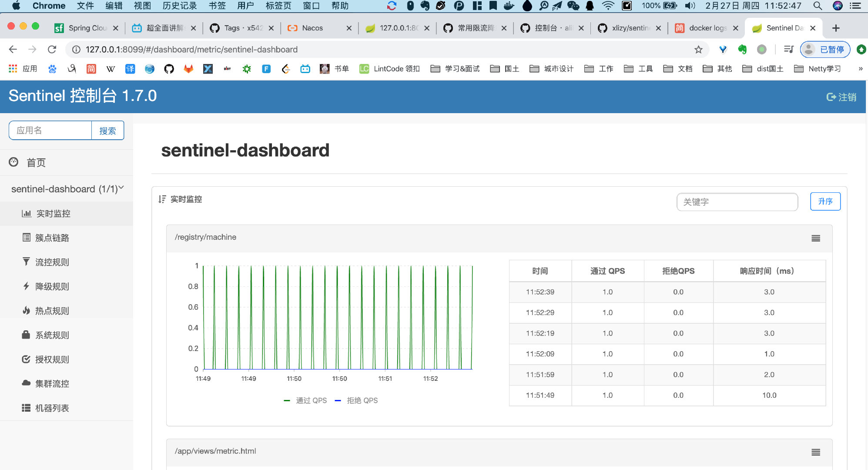Open the 已暂停 profile button

pos(825,50)
